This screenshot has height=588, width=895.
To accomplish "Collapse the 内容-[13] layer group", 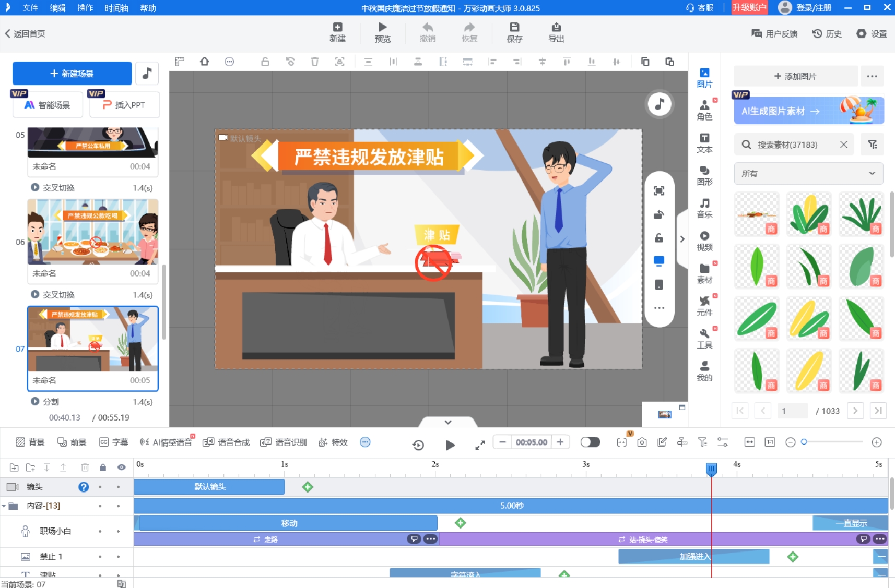I will [4, 506].
